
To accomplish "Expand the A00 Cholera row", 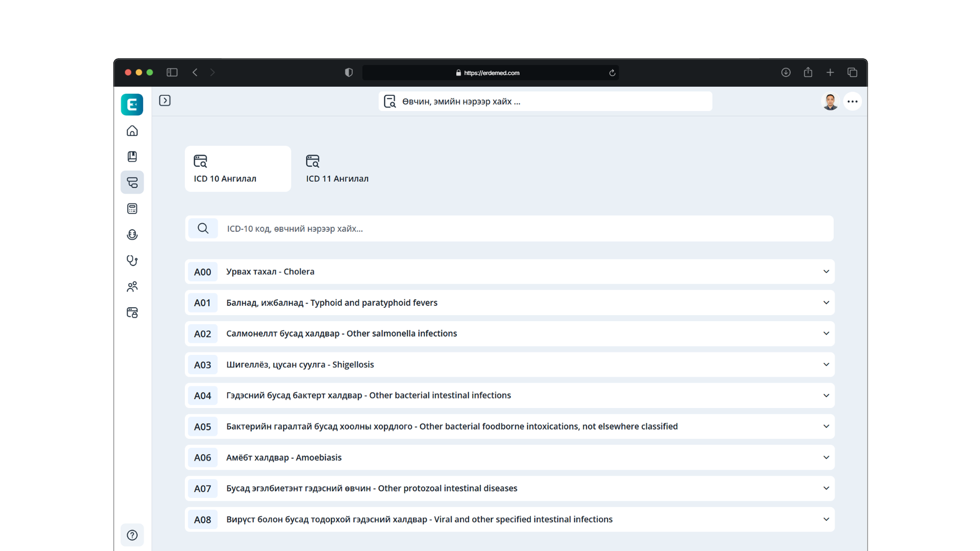I will click(x=509, y=271).
